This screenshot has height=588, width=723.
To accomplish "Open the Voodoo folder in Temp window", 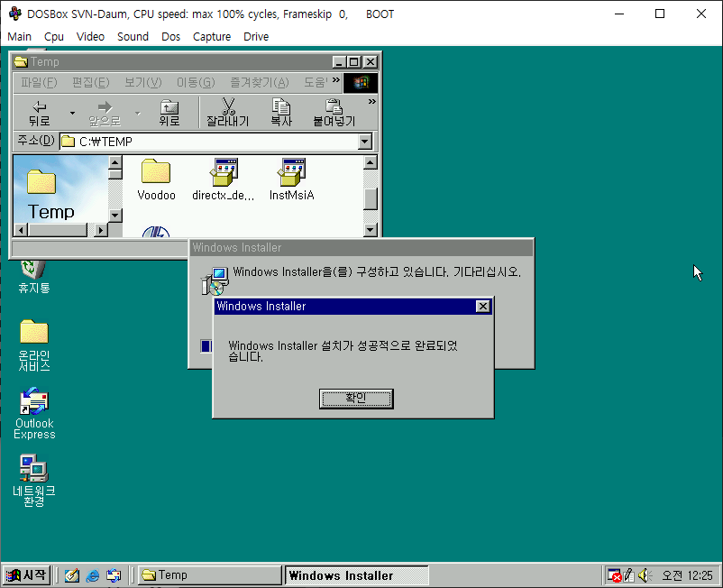I will click(156, 179).
